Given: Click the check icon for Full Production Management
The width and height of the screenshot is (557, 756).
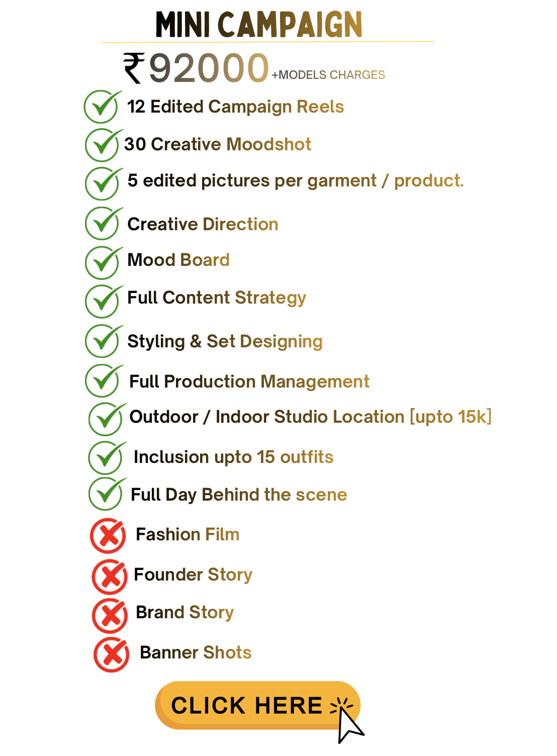Looking at the screenshot, I should 103,381.
